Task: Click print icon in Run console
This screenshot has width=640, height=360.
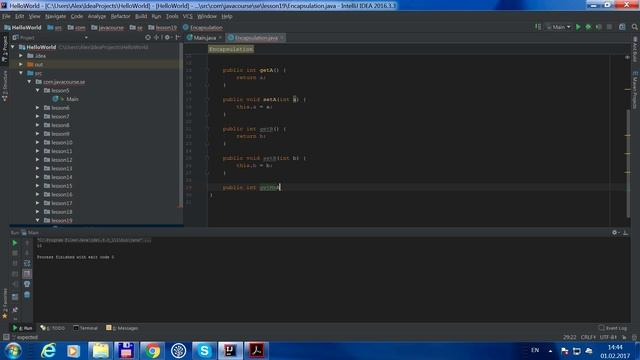Action: tap(27, 284)
